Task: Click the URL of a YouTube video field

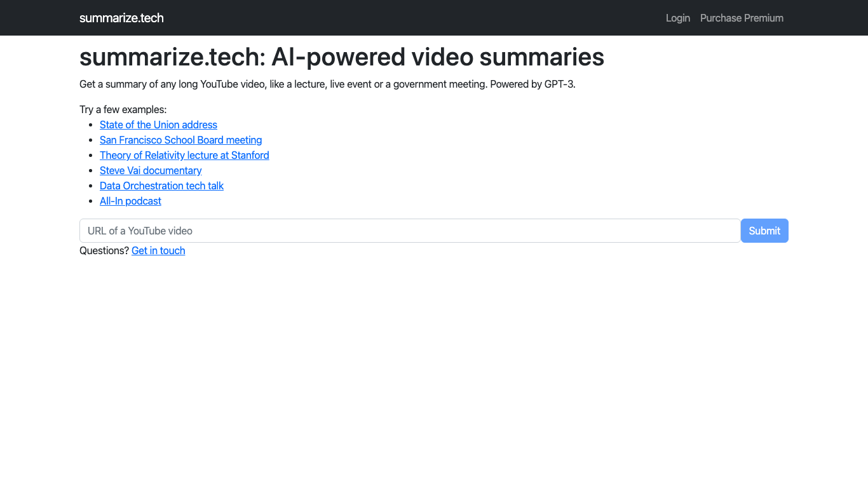Action: pos(409,231)
